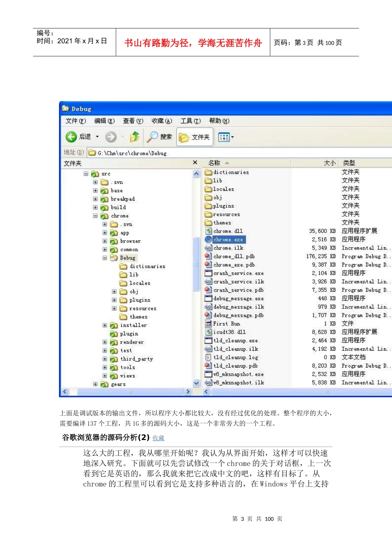Screen dimensions: 392x555
Task: Open the 查看(V) menu
Action: (x=133, y=121)
